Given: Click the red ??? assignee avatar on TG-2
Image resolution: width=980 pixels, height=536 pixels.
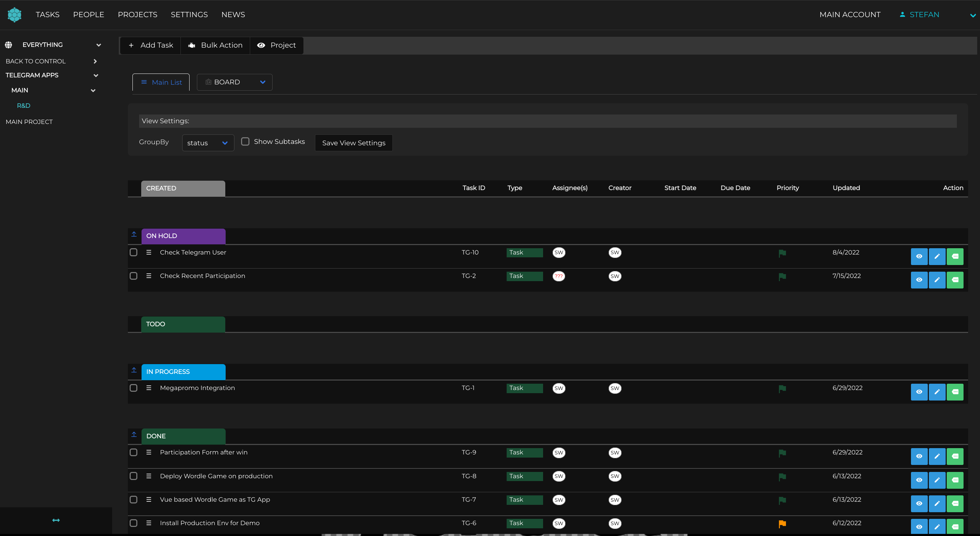Looking at the screenshot, I should (x=558, y=276).
